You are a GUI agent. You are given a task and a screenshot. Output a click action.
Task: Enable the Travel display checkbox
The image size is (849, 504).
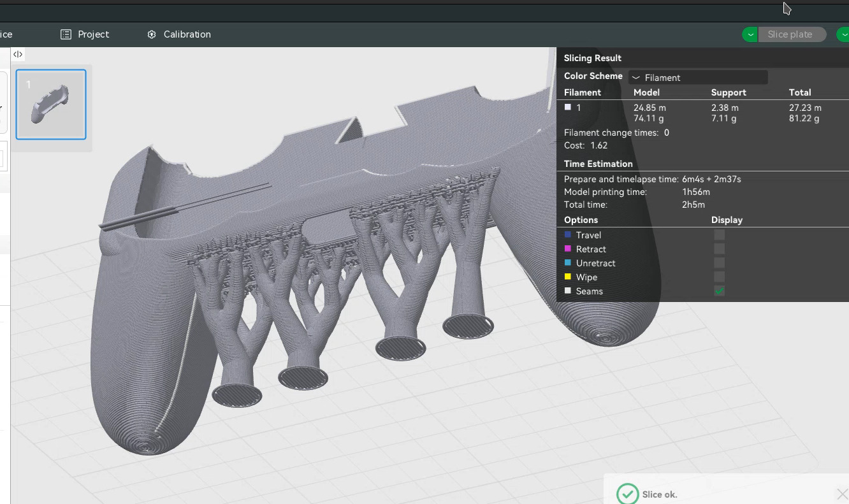click(x=719, y=235)
